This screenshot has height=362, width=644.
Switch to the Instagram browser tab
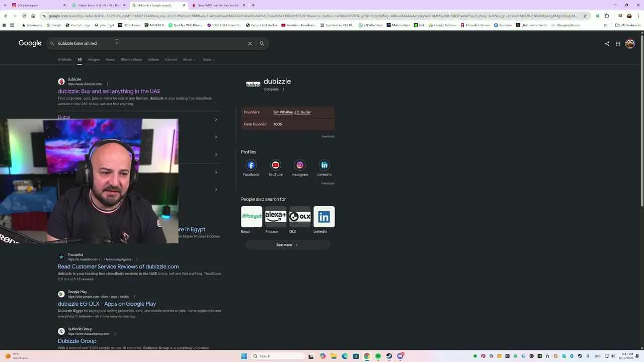pyautogui.click(x=38, y=5)
